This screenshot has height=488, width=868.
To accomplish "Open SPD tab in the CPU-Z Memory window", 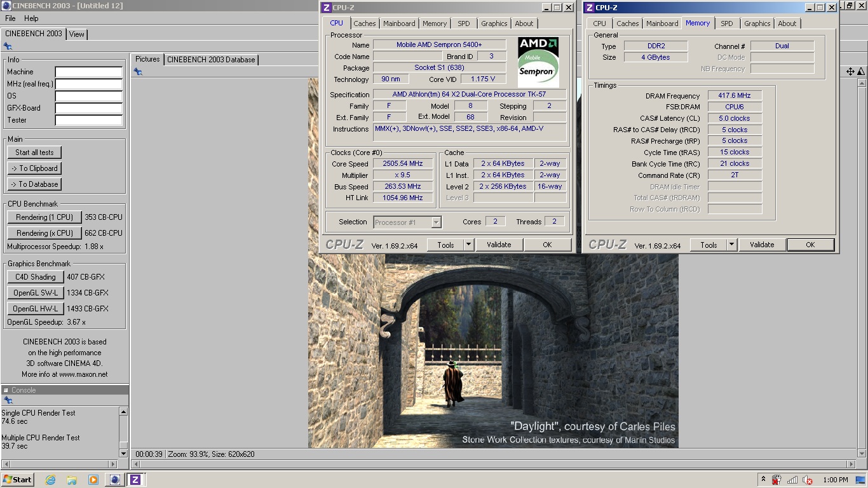I will 726,24.
